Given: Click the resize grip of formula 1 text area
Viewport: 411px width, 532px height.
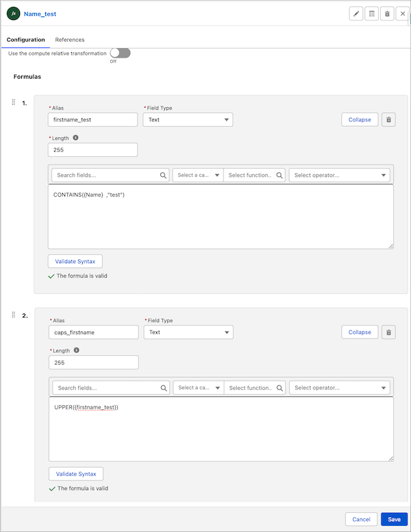Looking at the screenshot, I should 391,246.
